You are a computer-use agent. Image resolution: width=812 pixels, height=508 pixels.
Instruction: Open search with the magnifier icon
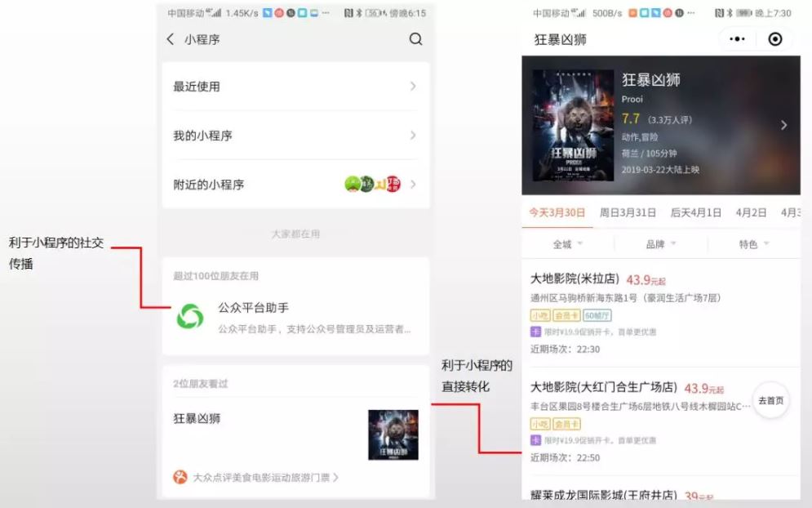pyautogui.click(x=415, y=39)
